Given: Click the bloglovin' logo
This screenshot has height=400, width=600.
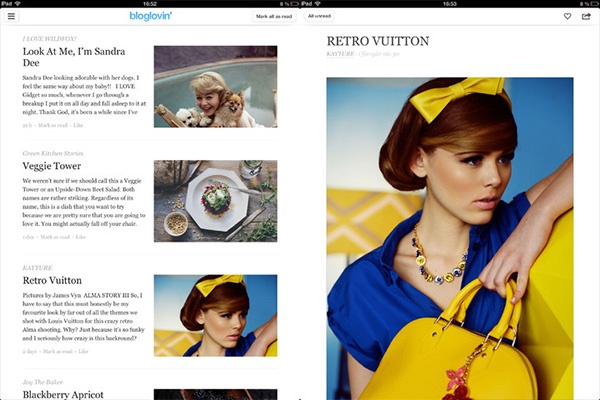Looking at the screenshot, I should click(150, 16).
